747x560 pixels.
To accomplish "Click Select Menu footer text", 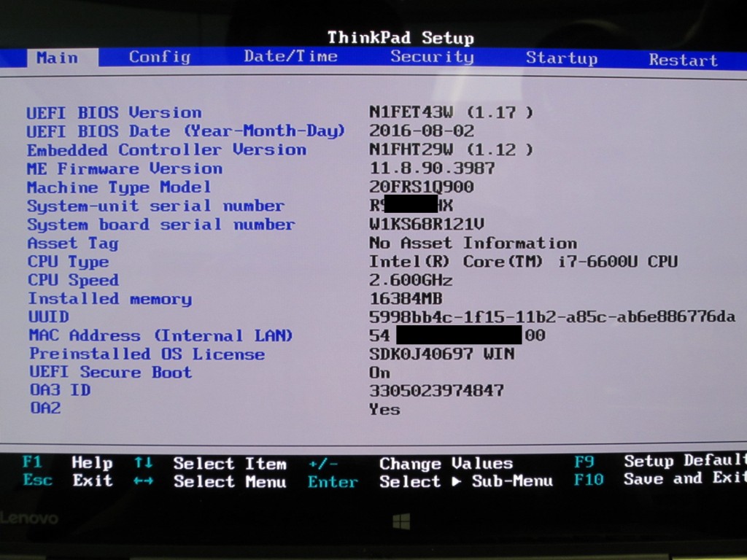I will (x=230, y=481).
